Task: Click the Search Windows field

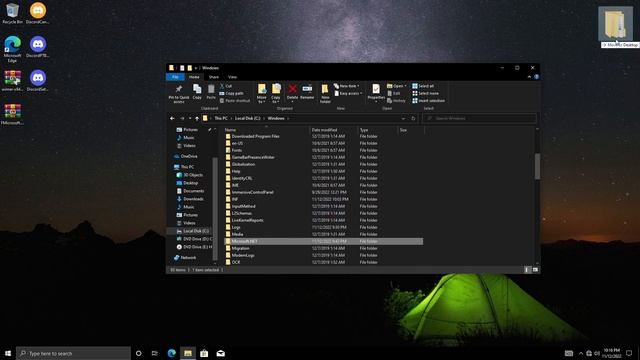Action: (x=479, y=118)
